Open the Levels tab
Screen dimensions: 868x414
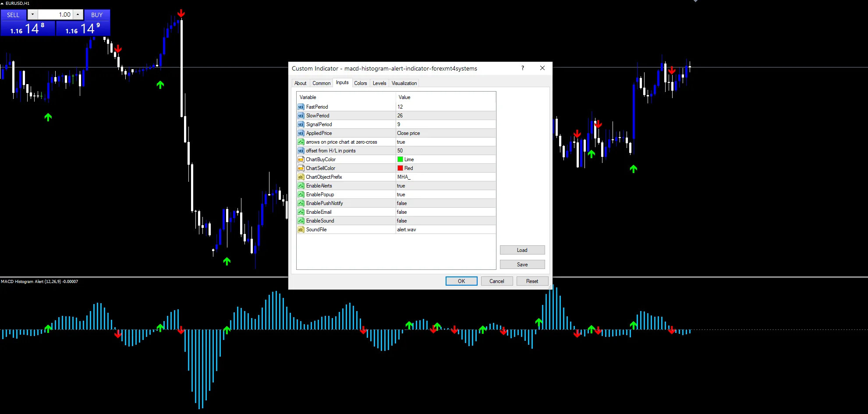[x=379, y=83]
